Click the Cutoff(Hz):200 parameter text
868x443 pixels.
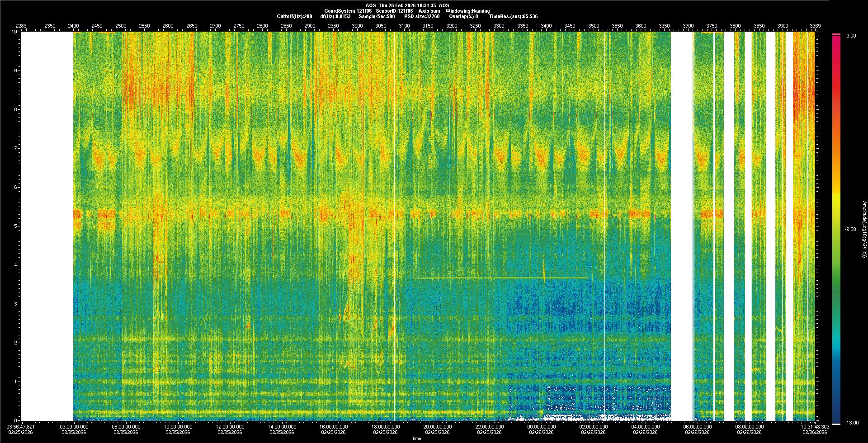click(x=294, y=16)
